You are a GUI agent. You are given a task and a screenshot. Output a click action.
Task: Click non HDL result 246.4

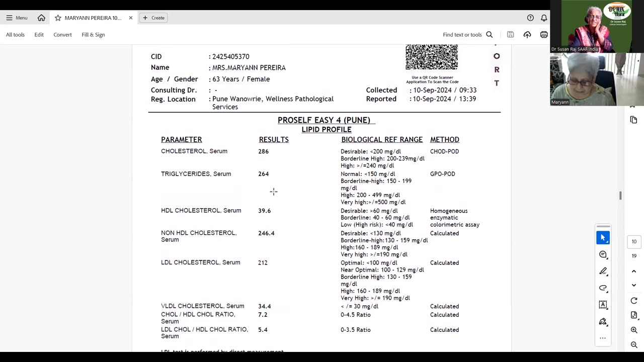click(x=266, y=233)
